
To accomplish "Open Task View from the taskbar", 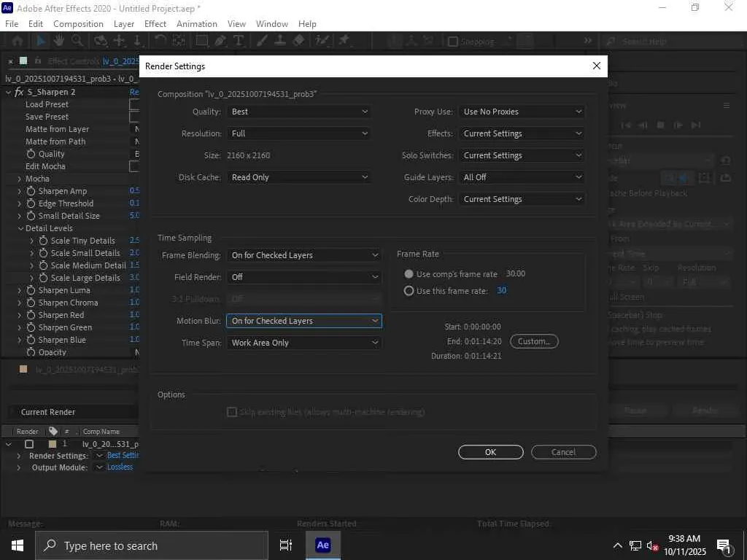I will (x=285, y=545).
